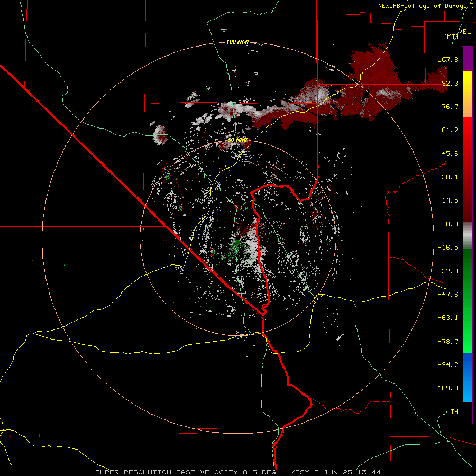Click SUPER-RESOLUTION BASE VELOCITY in the caption
The height and width of the screenshot is (476, 476).
(167, 472)
